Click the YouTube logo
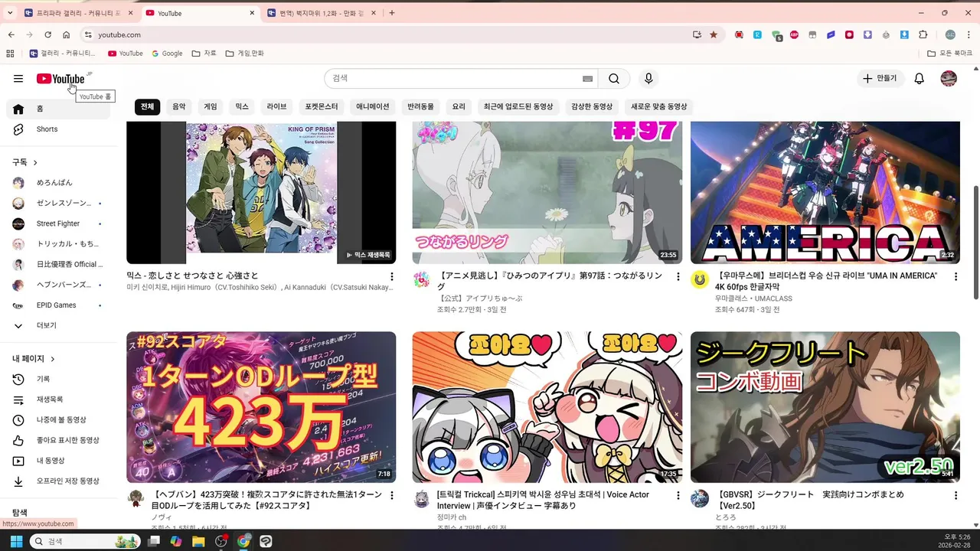This screenshot has width=980, height=551. click(x=60, y=79)
